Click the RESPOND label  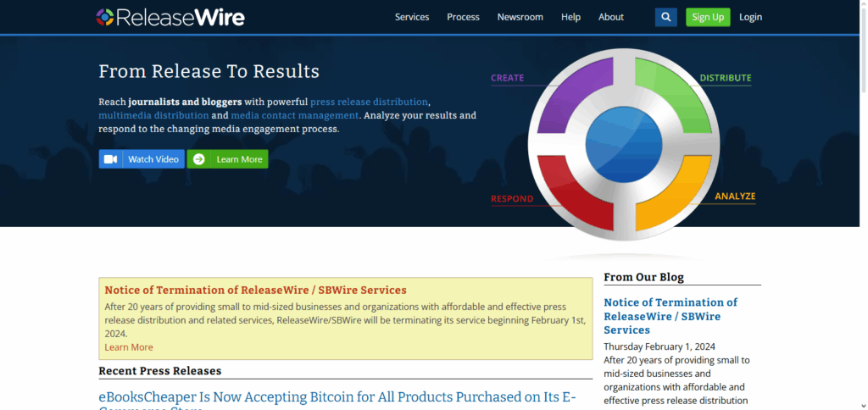[x=512, y=199]
